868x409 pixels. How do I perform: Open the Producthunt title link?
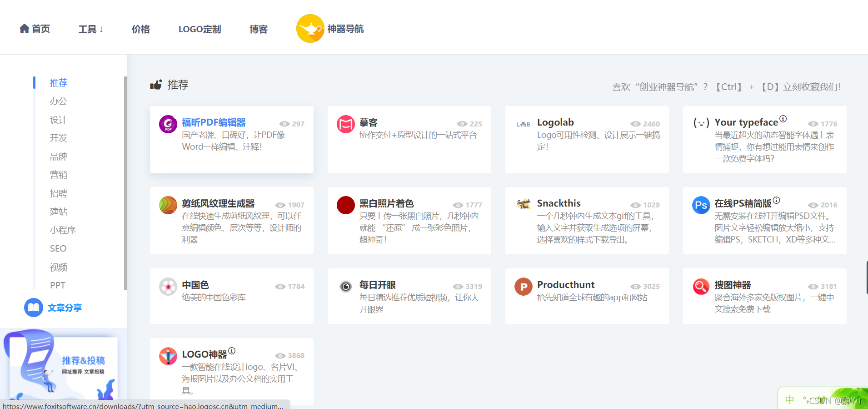(x=566, y=285)
